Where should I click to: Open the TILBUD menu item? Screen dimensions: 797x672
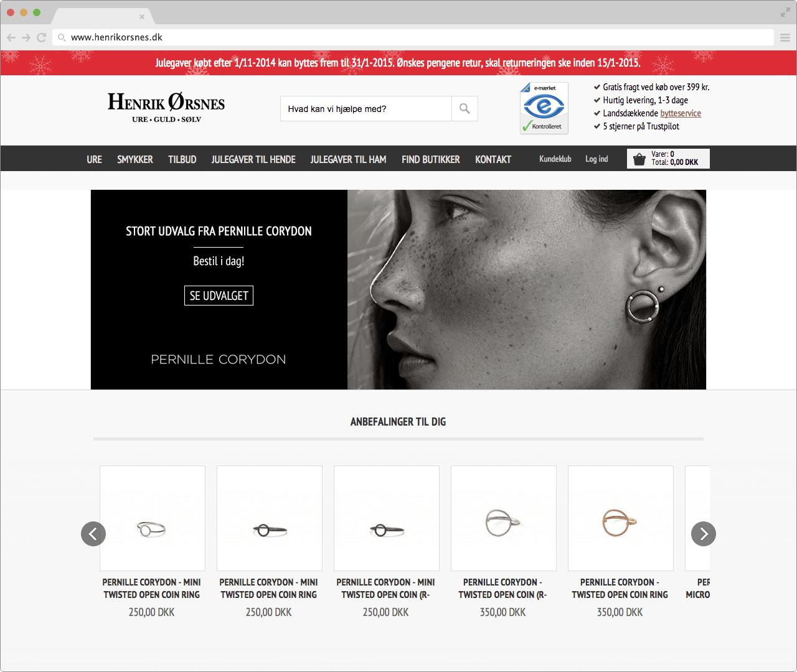182,159
